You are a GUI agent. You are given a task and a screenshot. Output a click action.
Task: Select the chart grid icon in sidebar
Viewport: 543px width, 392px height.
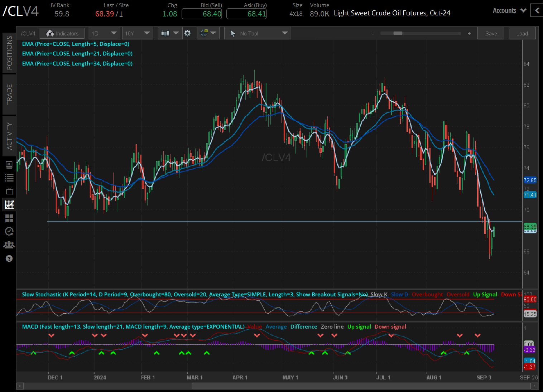[9, 205]
